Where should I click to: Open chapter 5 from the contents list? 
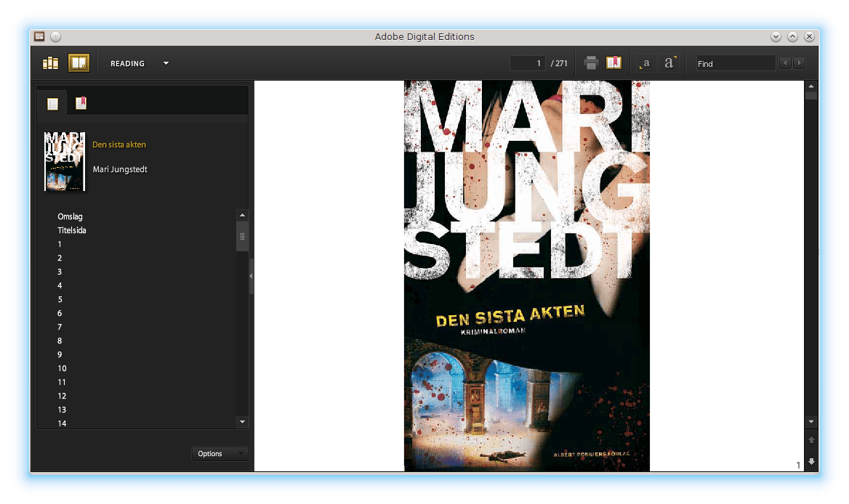click(60, 299)
